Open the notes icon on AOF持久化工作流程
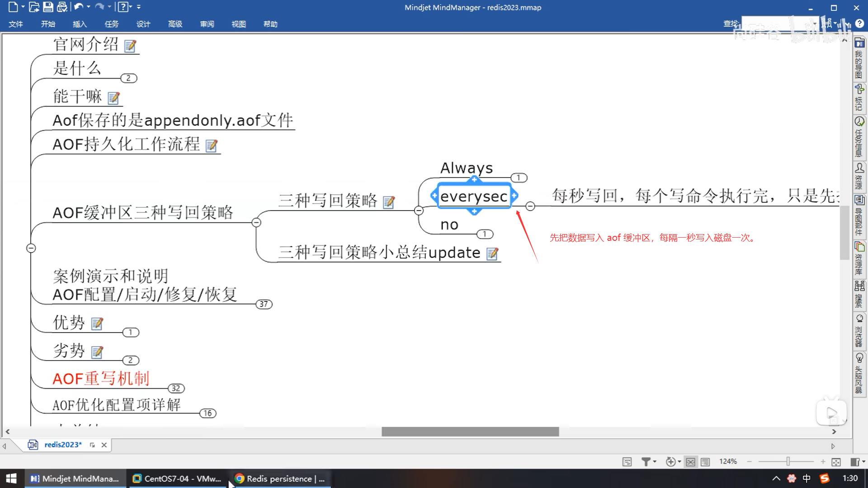868x488 pixels. point(211,145)
